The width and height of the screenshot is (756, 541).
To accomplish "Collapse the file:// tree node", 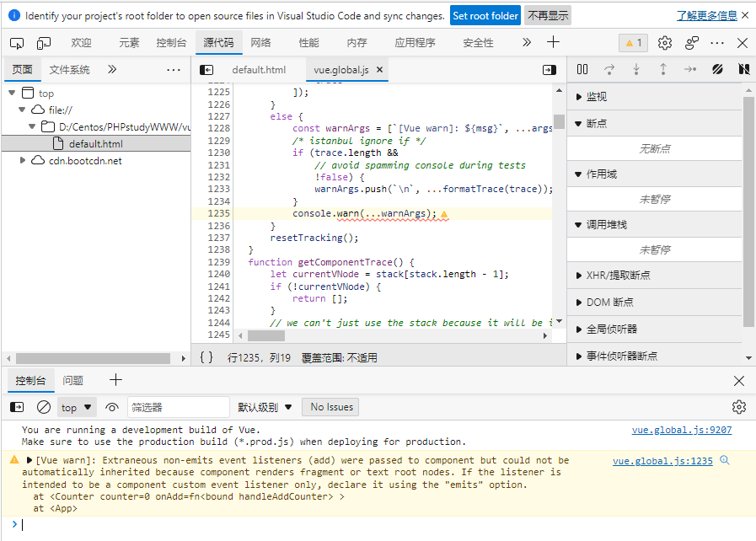I will coord(22,110).
